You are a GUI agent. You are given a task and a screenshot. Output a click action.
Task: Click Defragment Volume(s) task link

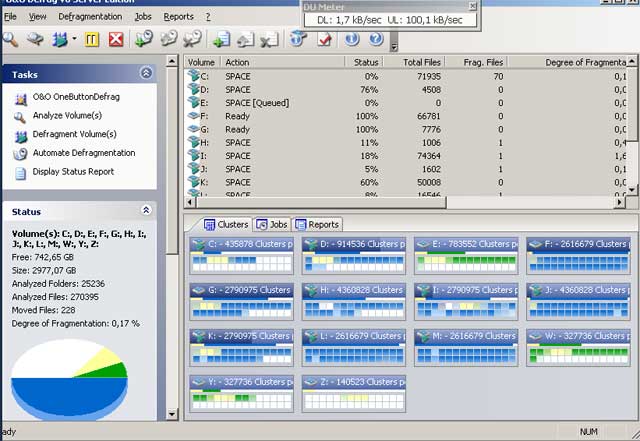[75, 134]
